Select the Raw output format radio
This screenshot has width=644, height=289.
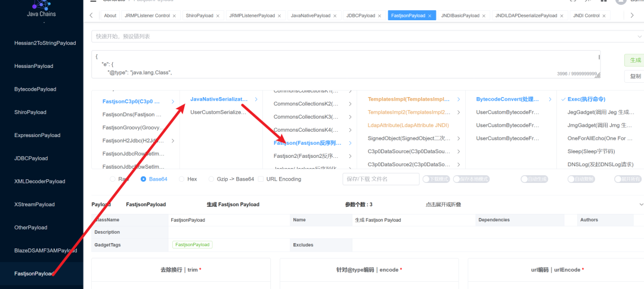[113, 179]
